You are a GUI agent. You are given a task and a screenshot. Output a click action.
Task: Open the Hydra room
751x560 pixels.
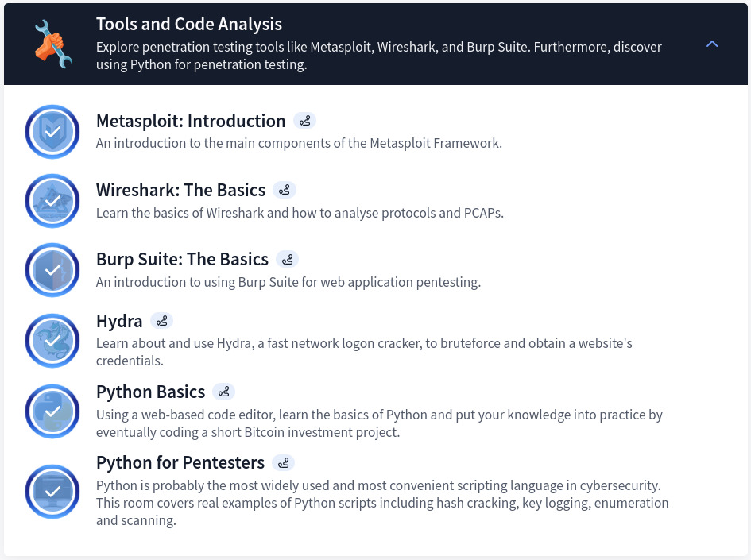click(119, 321)
